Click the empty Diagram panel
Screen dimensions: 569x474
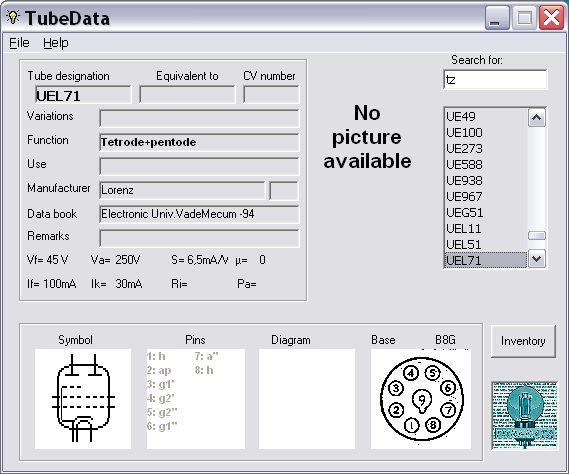[x=307, y=399]
